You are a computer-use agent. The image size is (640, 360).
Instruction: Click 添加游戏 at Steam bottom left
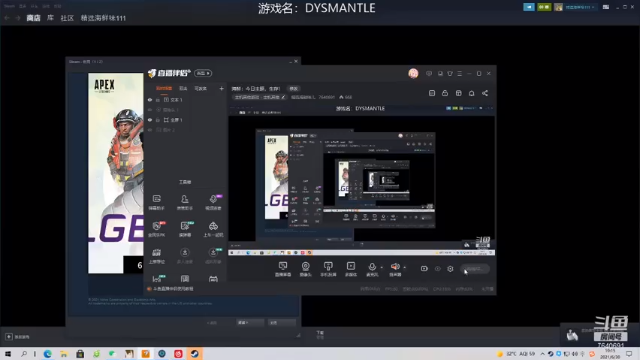[x=18, y=337]
